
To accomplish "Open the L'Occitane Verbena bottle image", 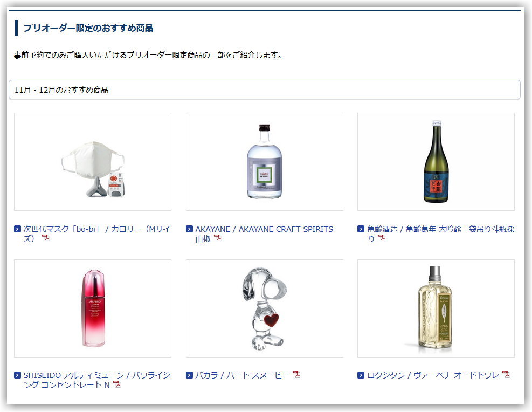I will [x=436, y=308].
